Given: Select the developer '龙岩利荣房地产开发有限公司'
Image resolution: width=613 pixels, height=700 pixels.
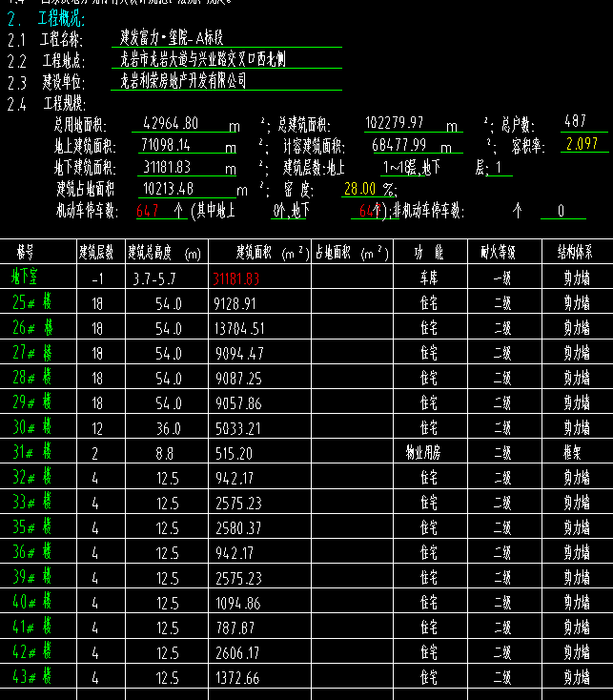Looking at the screenshot, I should 183,81.
